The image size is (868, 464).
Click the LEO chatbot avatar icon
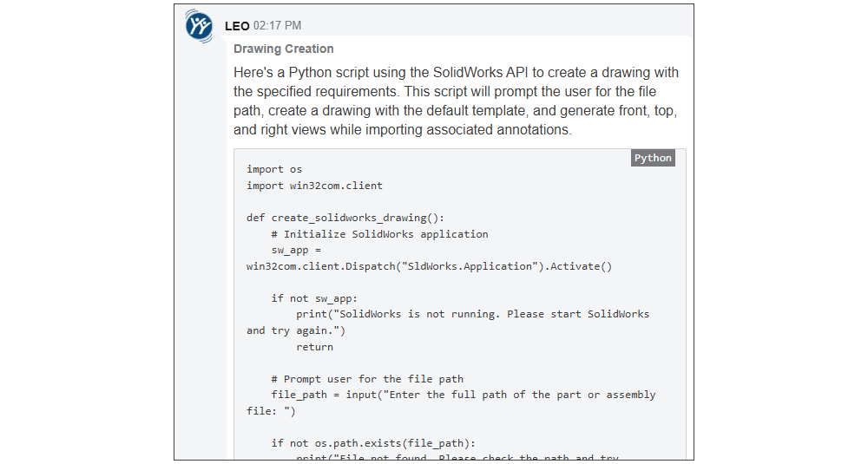coord(199,25)
